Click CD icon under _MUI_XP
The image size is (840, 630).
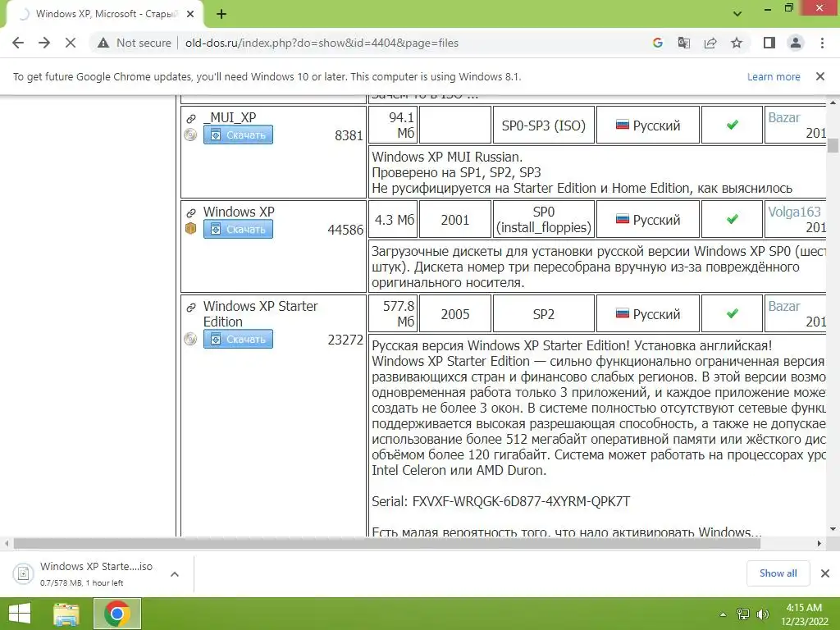[190, 135]
